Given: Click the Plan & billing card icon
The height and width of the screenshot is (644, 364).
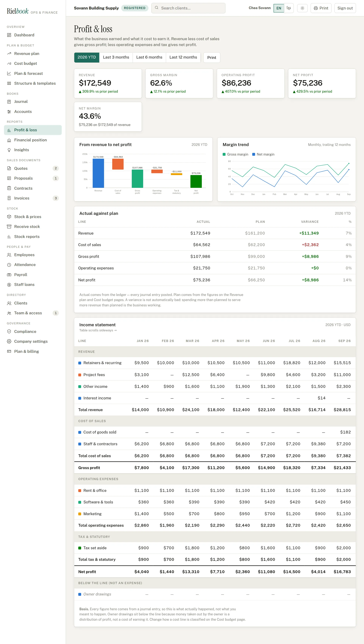Looking at the screenshot, I should 9,351.
